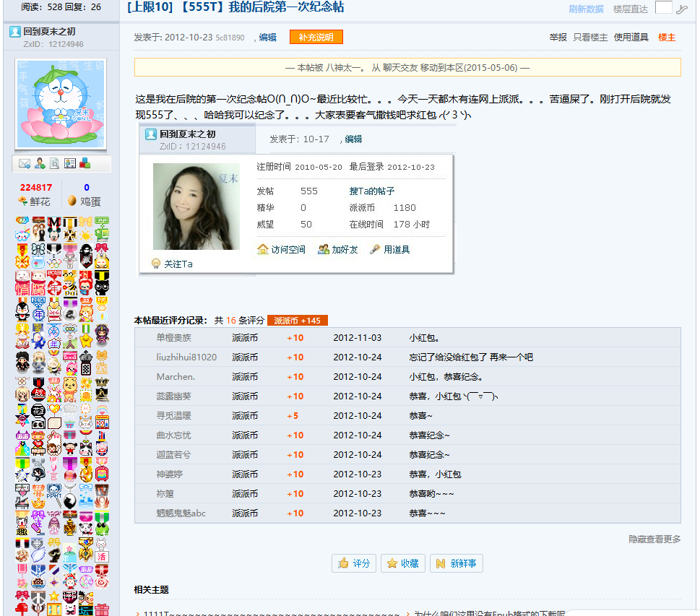Search user's posts via document magnifier icon
Viewport: 700px width, 616px height.
click(54, 163)
